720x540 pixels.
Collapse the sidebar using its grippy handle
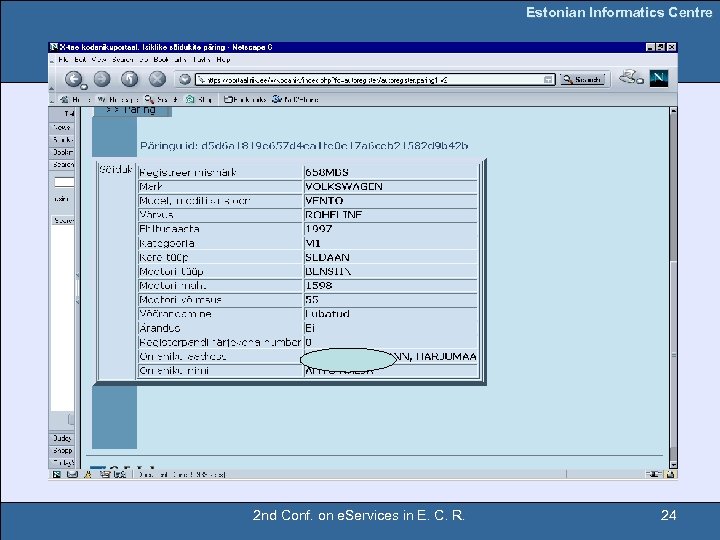click(x=77, y=288)
